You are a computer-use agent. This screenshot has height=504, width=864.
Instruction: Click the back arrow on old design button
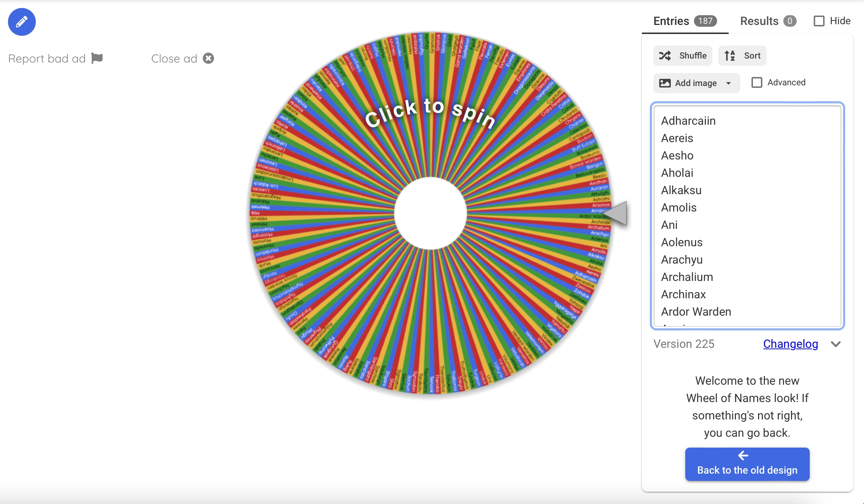click(x=743, y=456)
